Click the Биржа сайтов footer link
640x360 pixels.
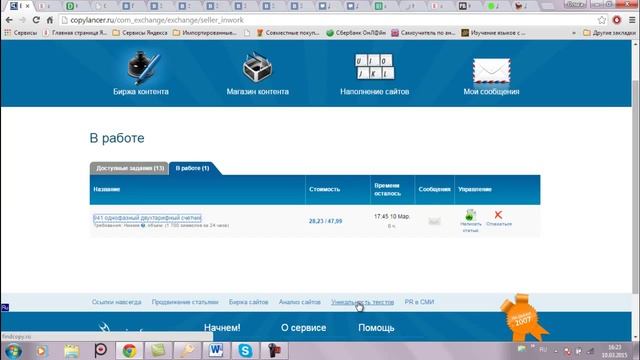tap(249, 302)
